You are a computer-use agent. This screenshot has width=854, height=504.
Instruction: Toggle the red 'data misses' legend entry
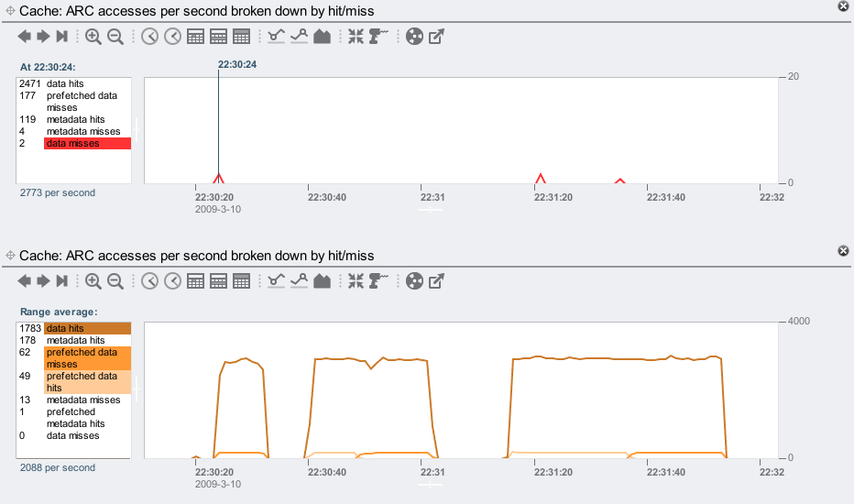(87, 144)
